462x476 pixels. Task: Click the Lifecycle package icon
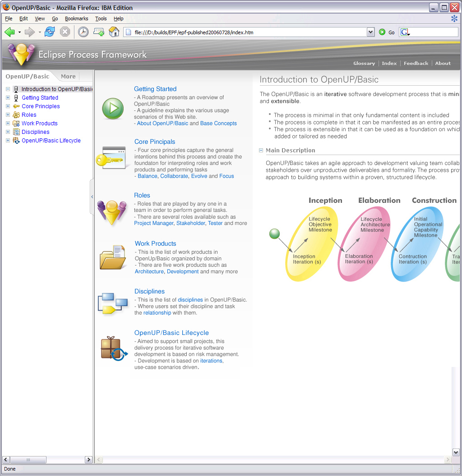click(114, 349)
